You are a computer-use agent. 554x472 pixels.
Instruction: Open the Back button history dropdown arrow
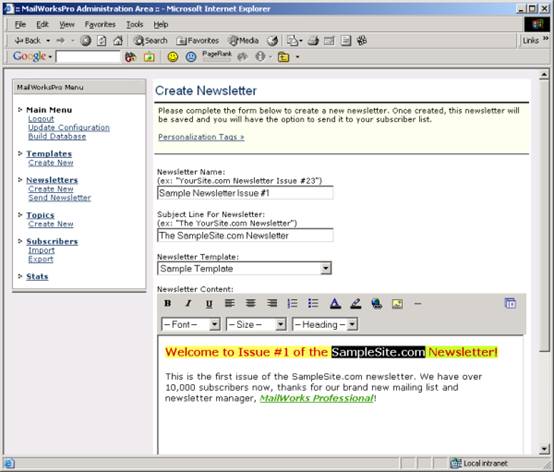pos(48,41)
